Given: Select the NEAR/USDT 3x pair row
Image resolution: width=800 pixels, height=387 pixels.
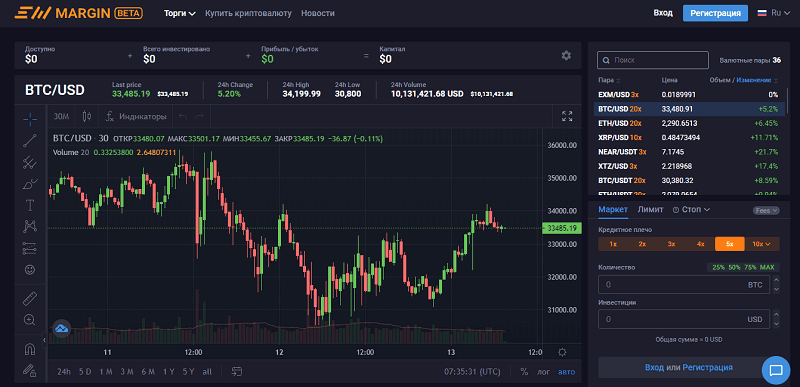Looking at the screenshot, I should tap(688, 152).
